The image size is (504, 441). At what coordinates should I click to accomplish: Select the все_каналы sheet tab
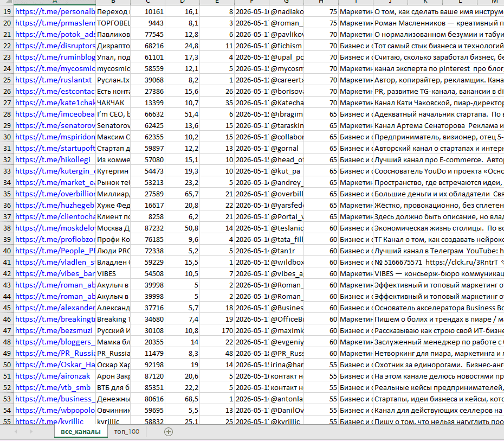coord(81,432)
